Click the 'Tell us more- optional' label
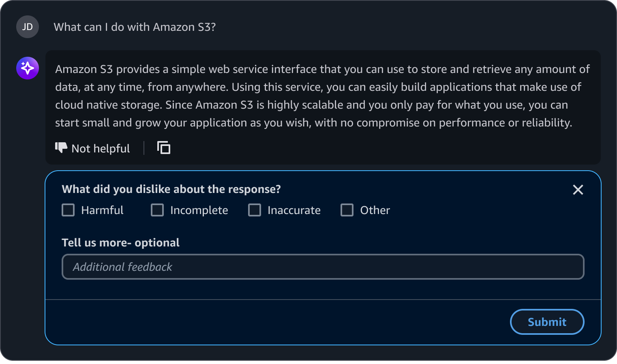 click(120, 242)
